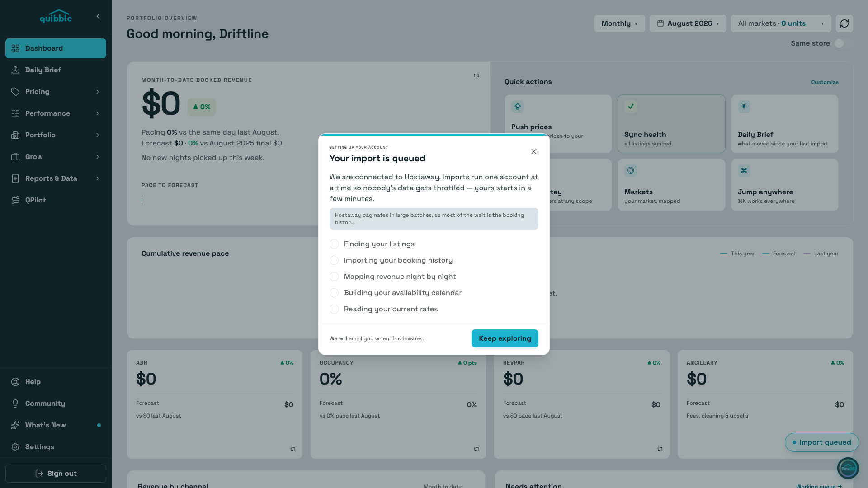Click the refresh icon on the RevPAR card

click(x=660, y=449)
